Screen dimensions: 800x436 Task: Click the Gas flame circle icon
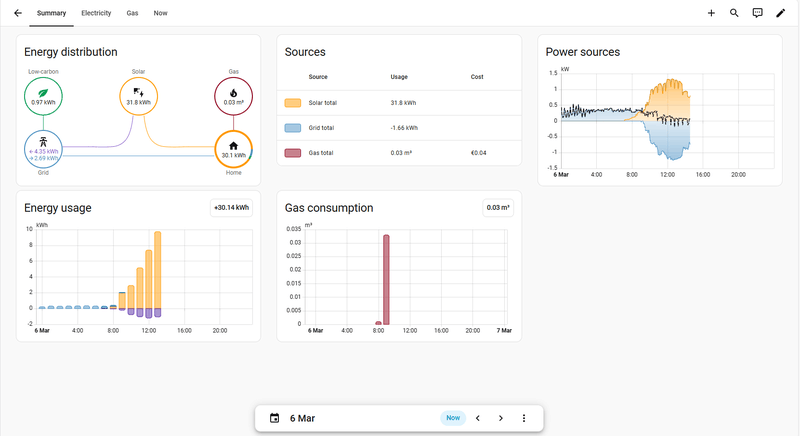click(x=233, y=96)
